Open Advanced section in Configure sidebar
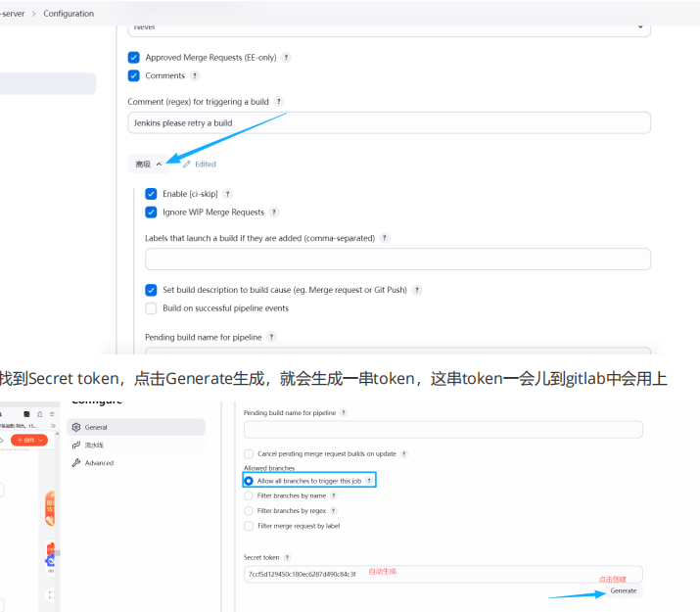700x612 pixels. point(136,463)
